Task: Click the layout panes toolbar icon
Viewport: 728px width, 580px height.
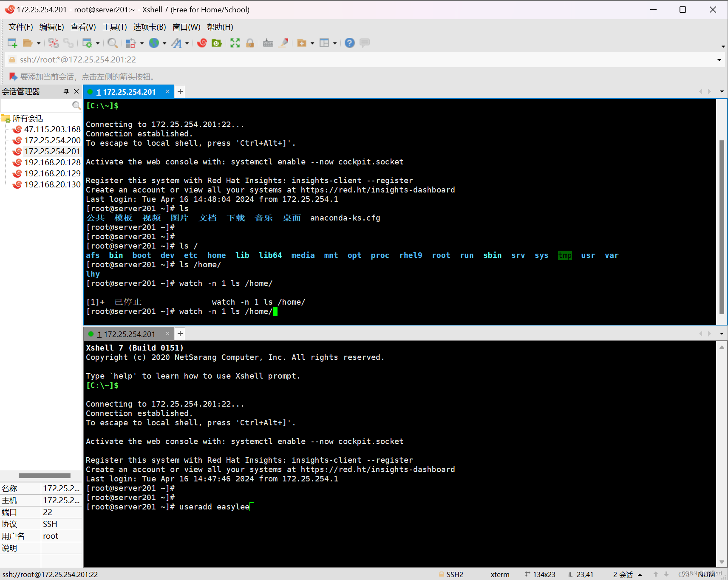Action: click(x=324, y=43)
